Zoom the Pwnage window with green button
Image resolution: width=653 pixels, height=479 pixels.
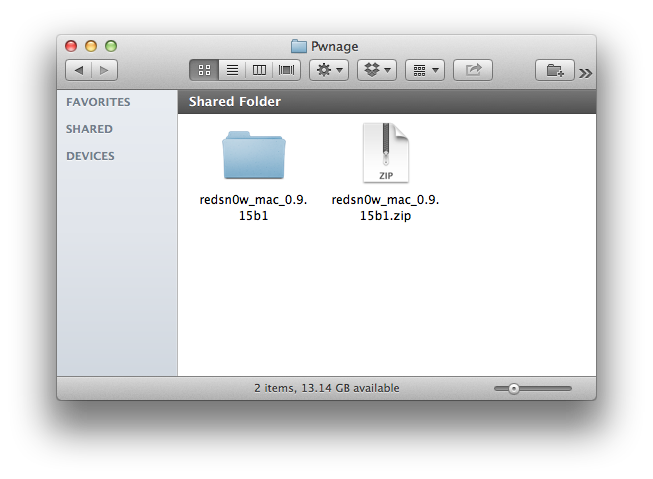click(111, 46)
